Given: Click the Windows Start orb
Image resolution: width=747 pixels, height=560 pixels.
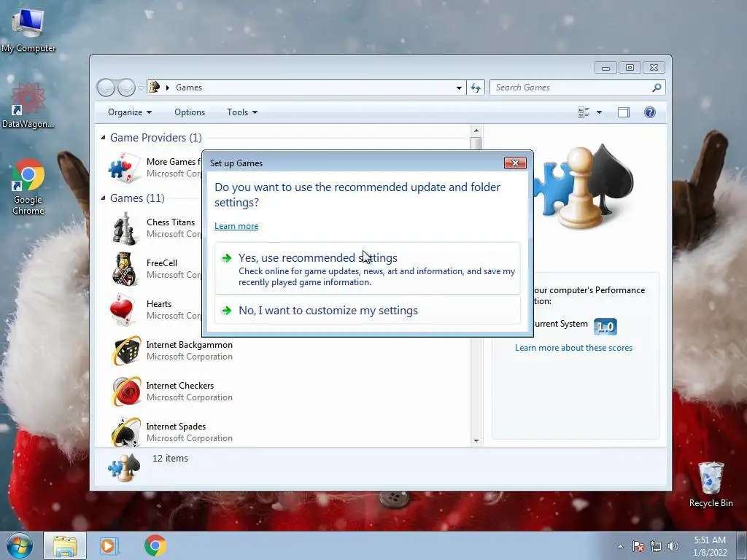Looking at the screenshot, I should click(20, 545).
